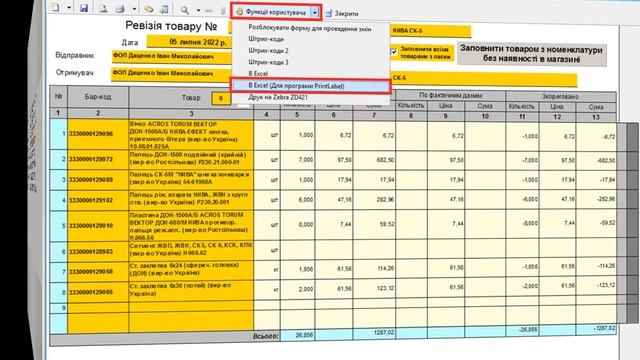Choose В Excel (Для програми PrintLabel)

[310, 86]
